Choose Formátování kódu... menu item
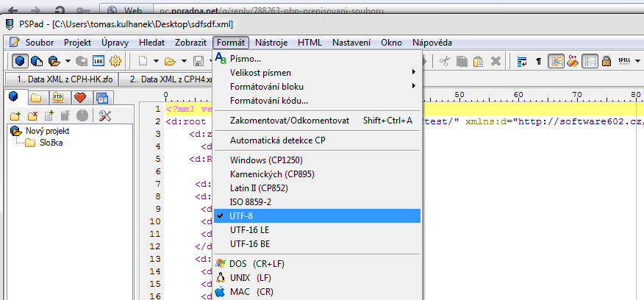The image size is (644, 300). [317, 101]
